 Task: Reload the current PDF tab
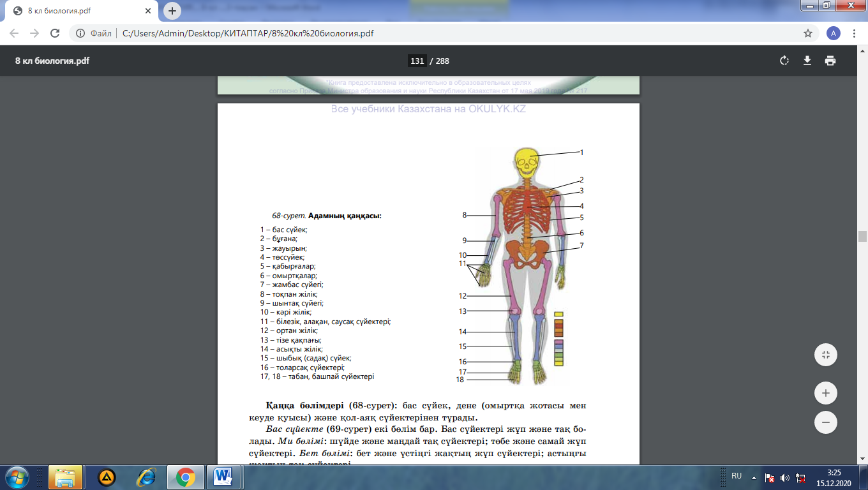point(55,33)
